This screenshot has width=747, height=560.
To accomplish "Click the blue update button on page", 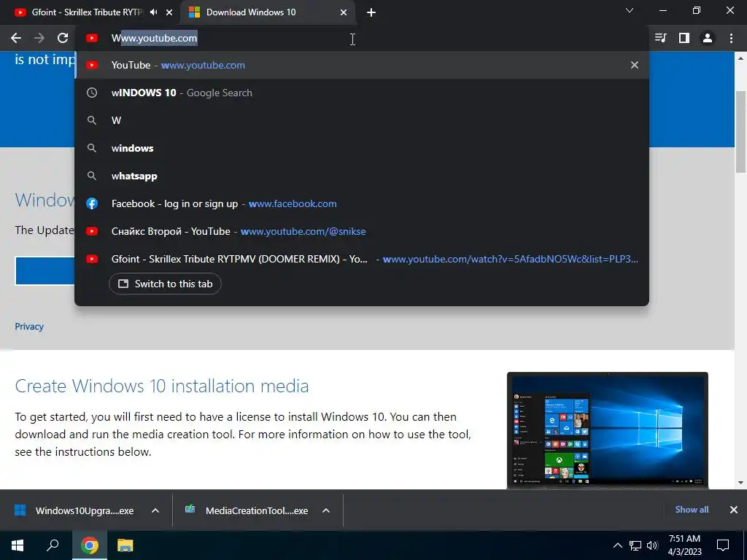I will click(44, 271).
